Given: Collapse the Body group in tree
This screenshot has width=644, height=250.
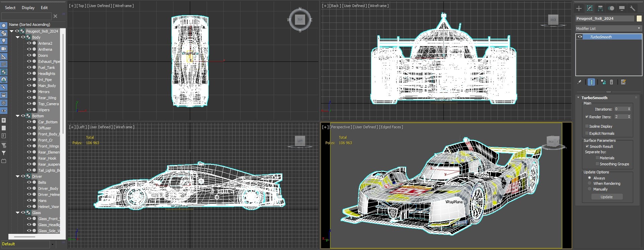Looking at the screenshot, I should tap(18, 37).
